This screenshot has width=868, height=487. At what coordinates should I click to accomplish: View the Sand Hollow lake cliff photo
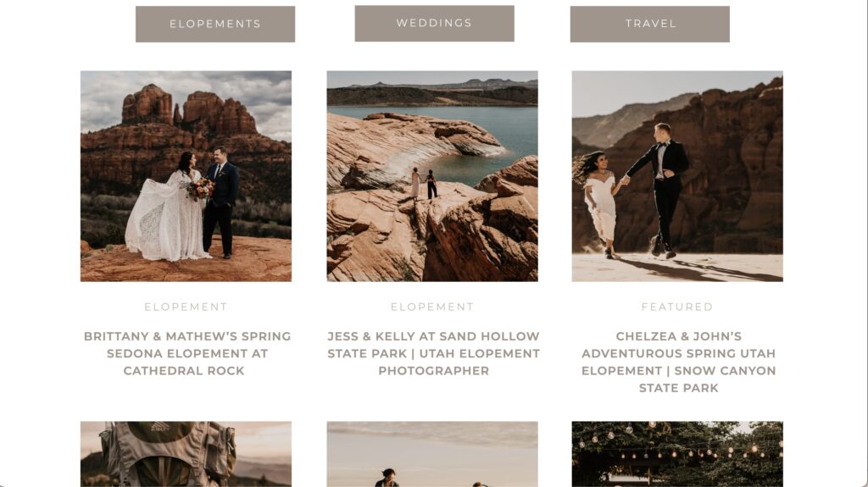pyautogui.click(x=432, y=176)
